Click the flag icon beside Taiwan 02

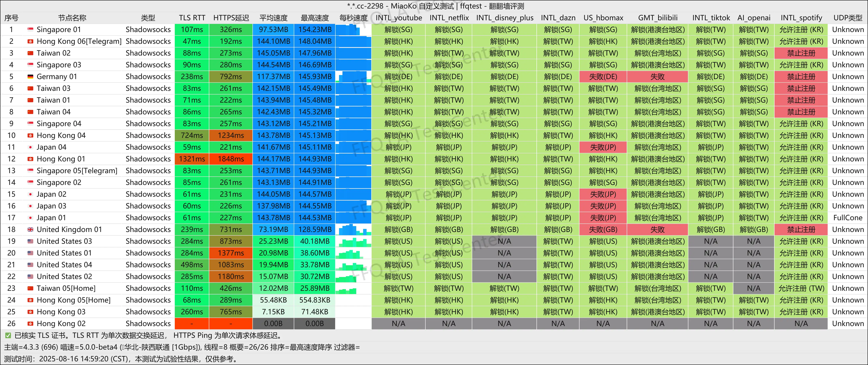tap(30, 53)
